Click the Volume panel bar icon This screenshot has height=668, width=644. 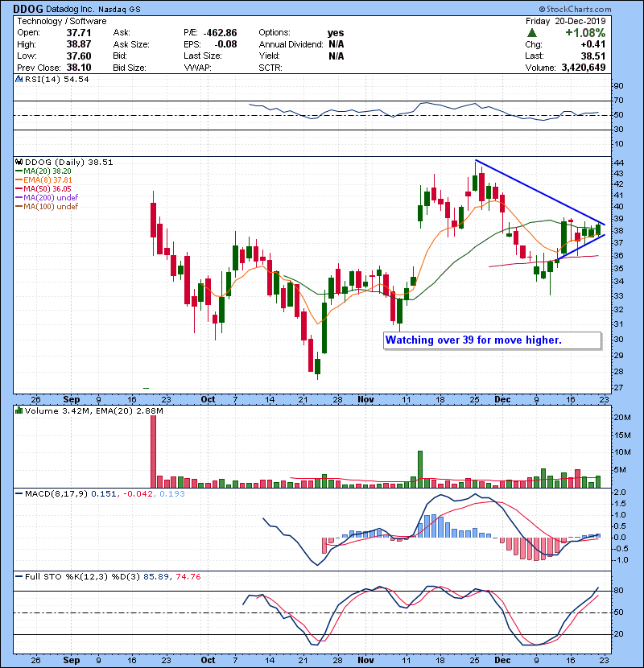point(19,410)
